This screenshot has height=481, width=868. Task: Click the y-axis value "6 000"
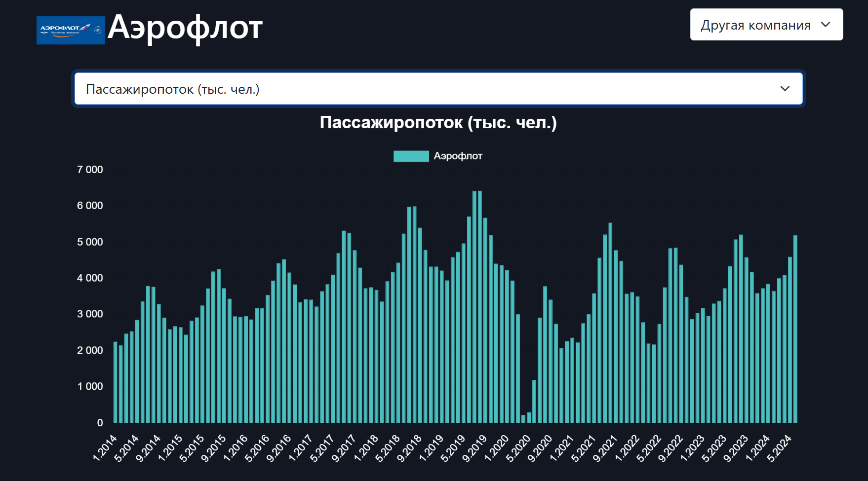pos(90,206)
